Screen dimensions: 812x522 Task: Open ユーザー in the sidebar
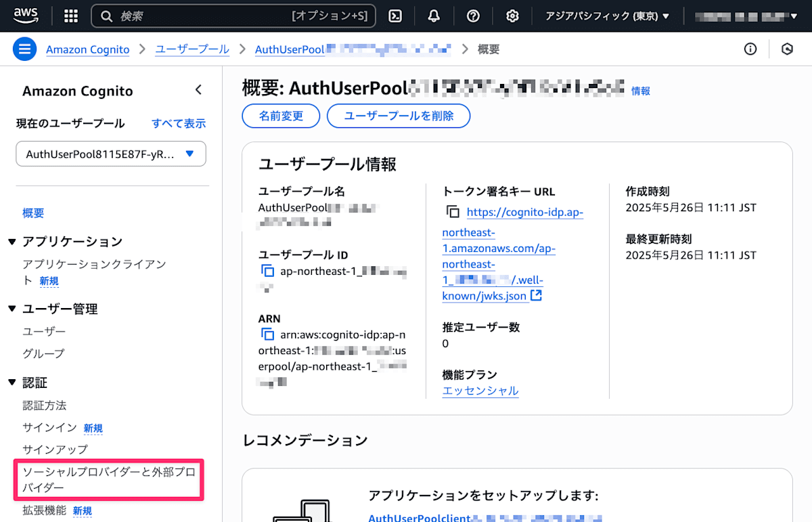point(44,331)
